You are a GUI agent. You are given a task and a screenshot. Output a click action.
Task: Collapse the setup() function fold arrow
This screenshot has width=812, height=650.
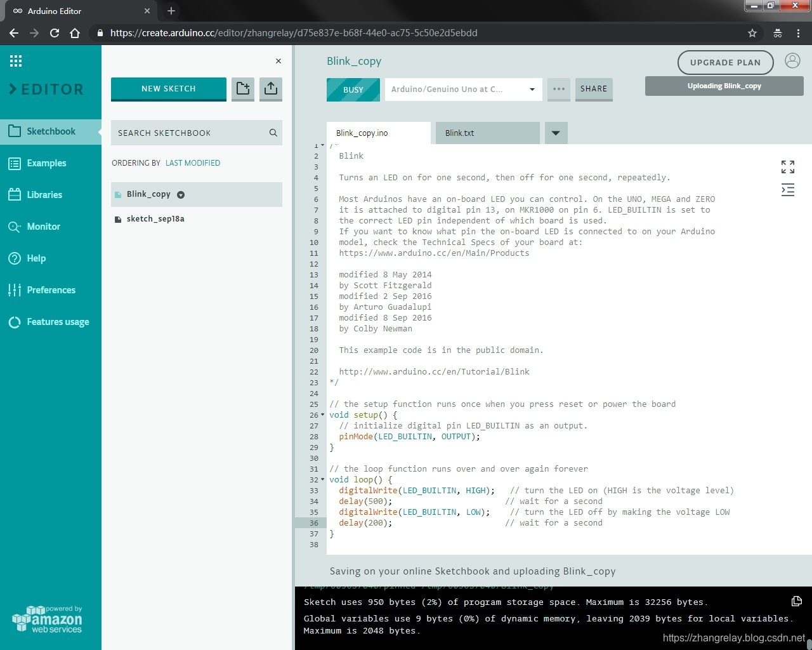[322, 415]
